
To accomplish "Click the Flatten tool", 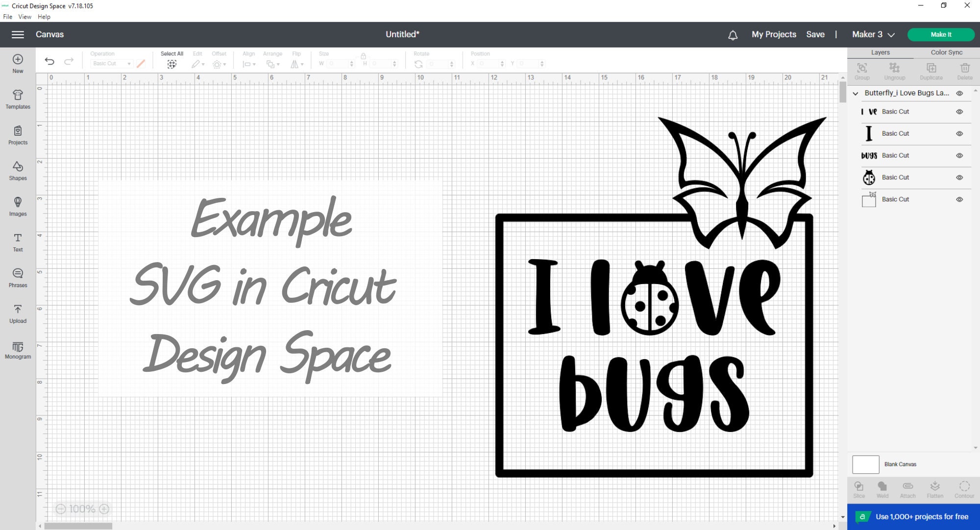I will click(x=935, y=489).
